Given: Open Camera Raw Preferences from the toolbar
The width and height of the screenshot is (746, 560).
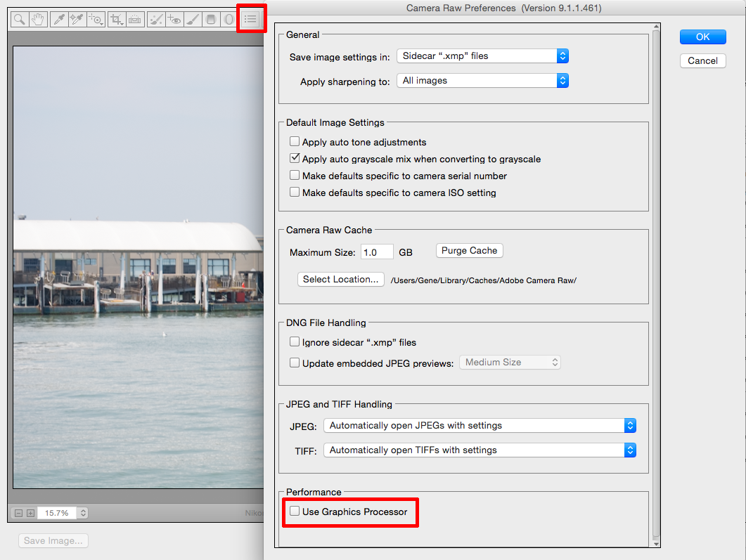Looking at the screenshot, I should coord(251,19).
